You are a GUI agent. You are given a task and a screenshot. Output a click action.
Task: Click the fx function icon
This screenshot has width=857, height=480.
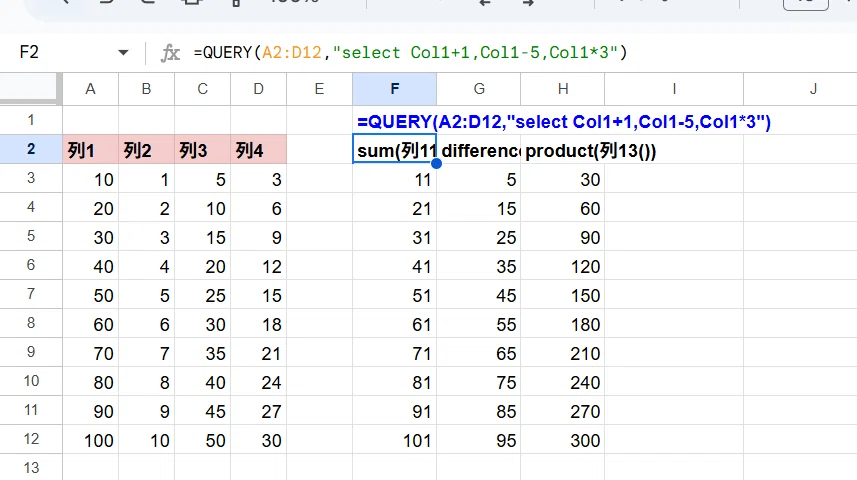[x=170, y=53]
